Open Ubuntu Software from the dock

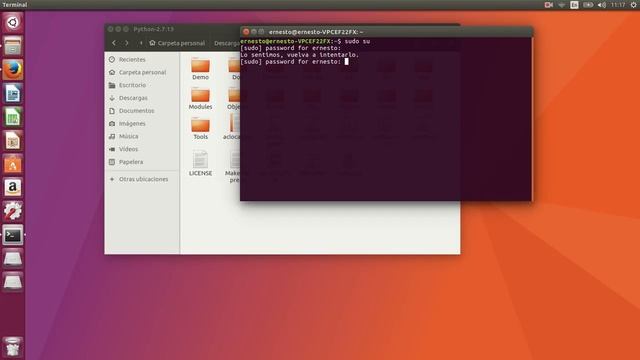tap(13, 164)
